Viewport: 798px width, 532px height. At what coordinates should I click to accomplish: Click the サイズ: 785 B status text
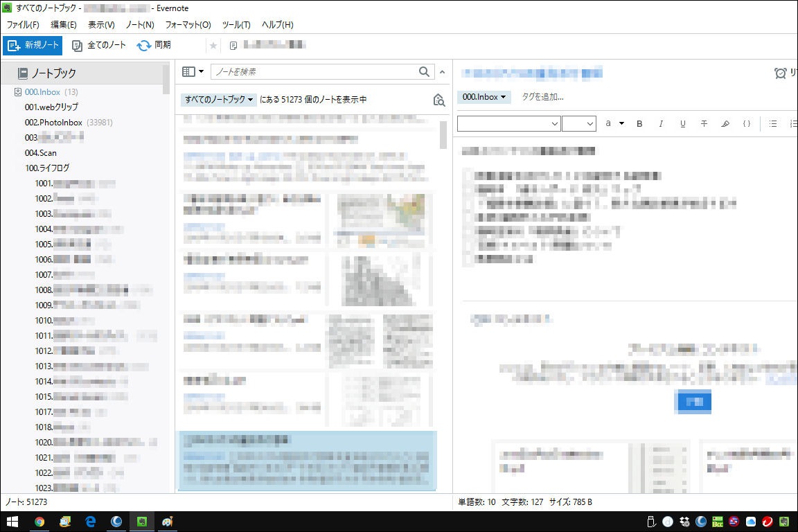coord(571,502)
